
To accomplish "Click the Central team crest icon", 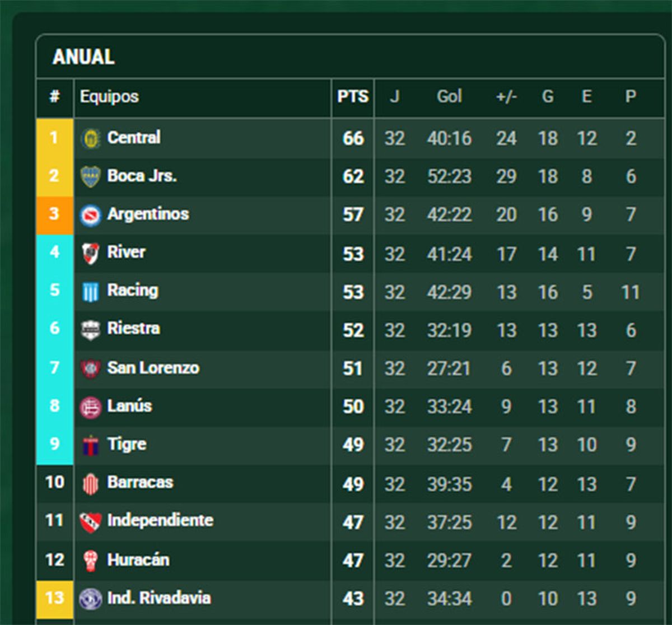I will point(90,138).
